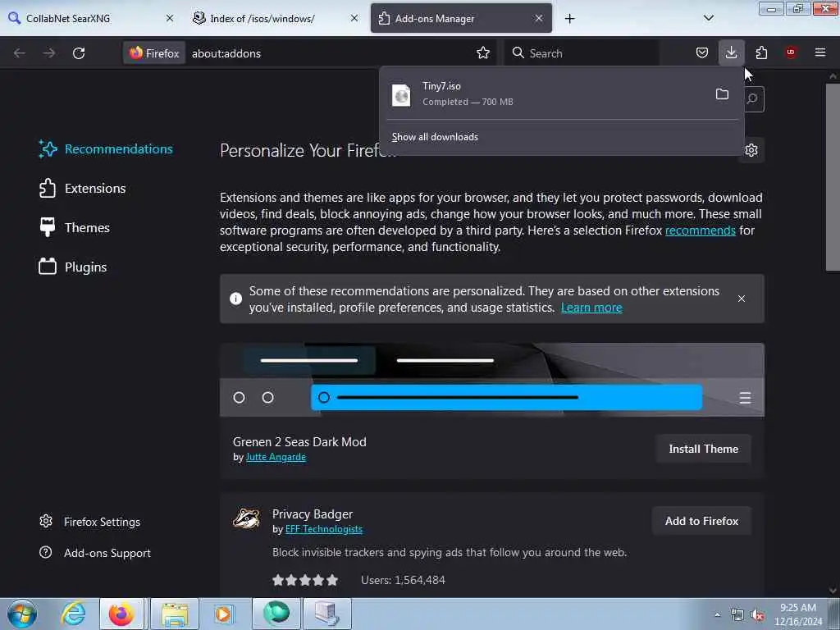Click the Tiny7.iso file type icon
The height and width of the screenshot is (630, 840).
pyautogui.click(x=401, y=95)
